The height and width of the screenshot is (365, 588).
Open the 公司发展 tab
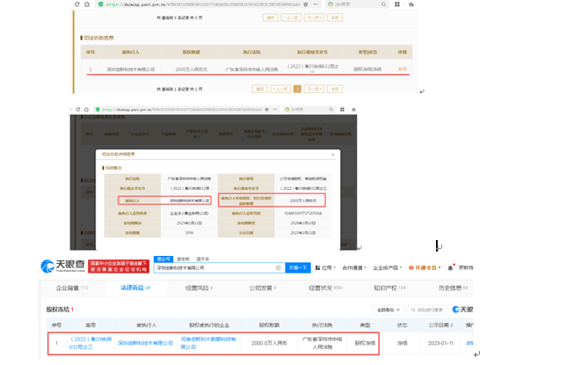[263, 288]
